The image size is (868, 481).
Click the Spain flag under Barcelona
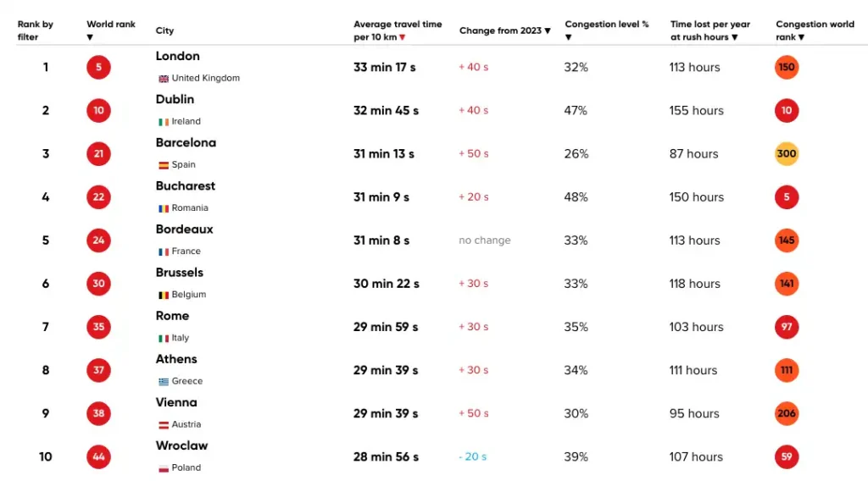pyautogui.click(x=164, y=165)
